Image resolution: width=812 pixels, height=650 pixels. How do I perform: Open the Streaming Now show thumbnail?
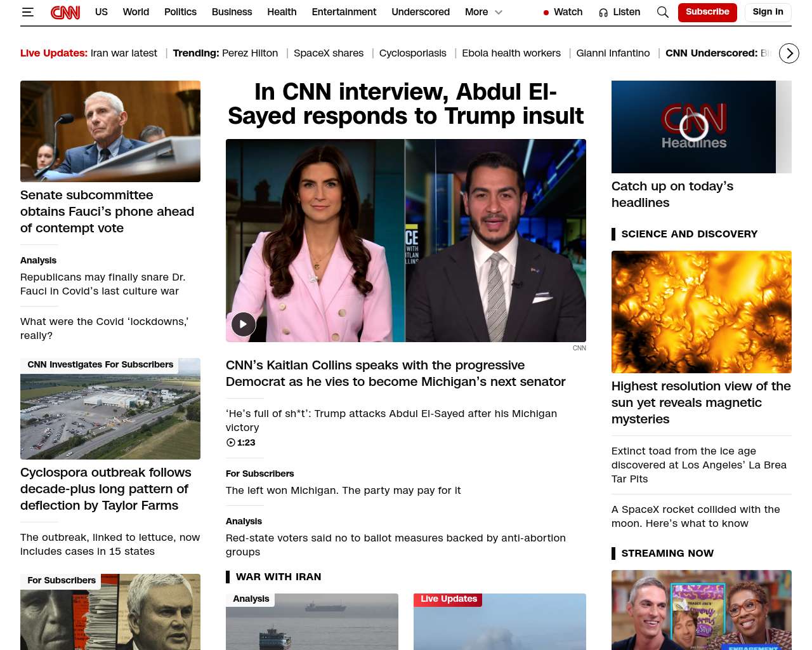(702, 610)
